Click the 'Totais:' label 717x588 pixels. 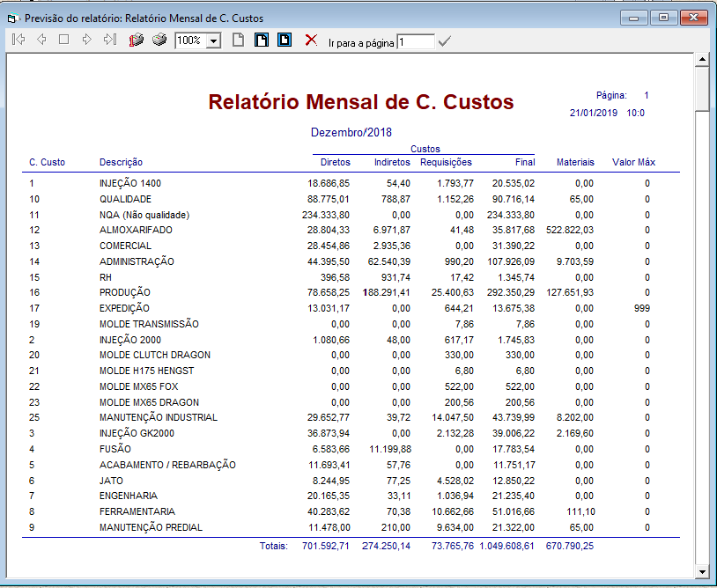coord(274,546)
